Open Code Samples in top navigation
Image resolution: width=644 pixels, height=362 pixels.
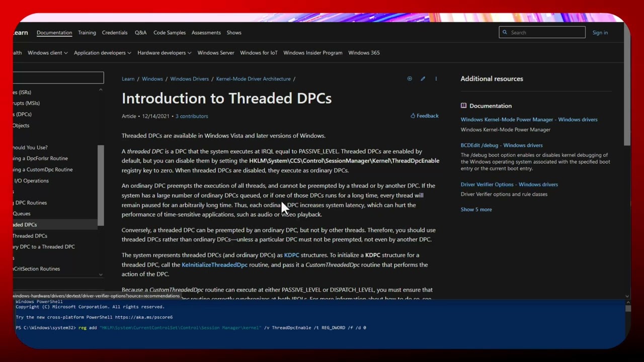(170, 33)
